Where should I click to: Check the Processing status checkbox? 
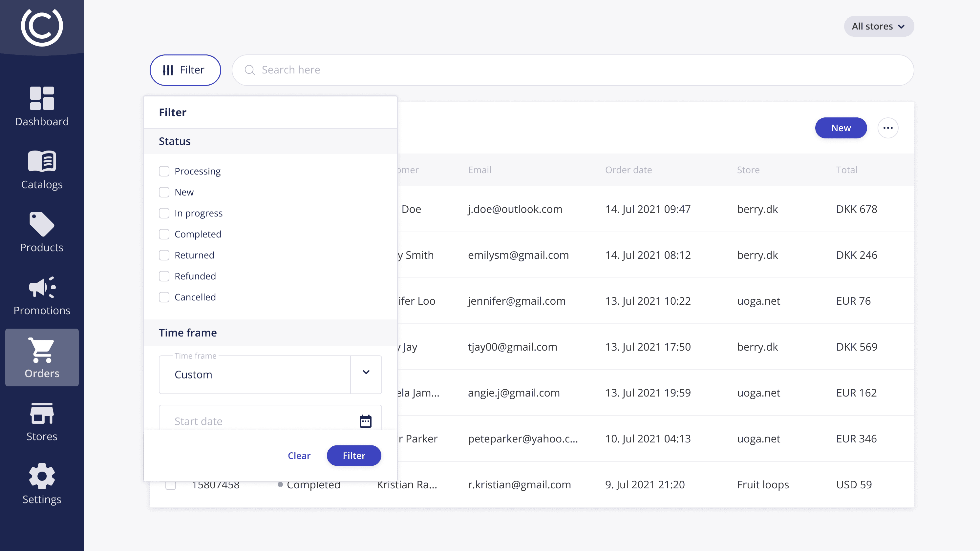click(x=164, y=171)
